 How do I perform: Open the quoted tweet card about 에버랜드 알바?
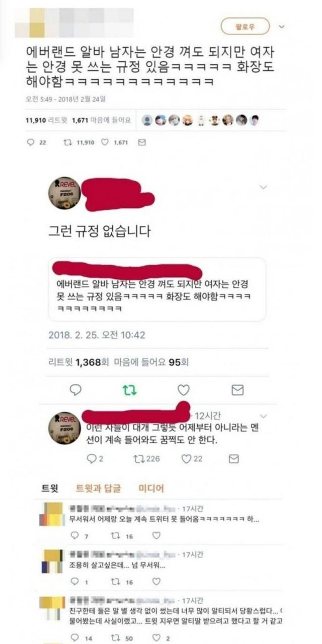click(157, 290)
